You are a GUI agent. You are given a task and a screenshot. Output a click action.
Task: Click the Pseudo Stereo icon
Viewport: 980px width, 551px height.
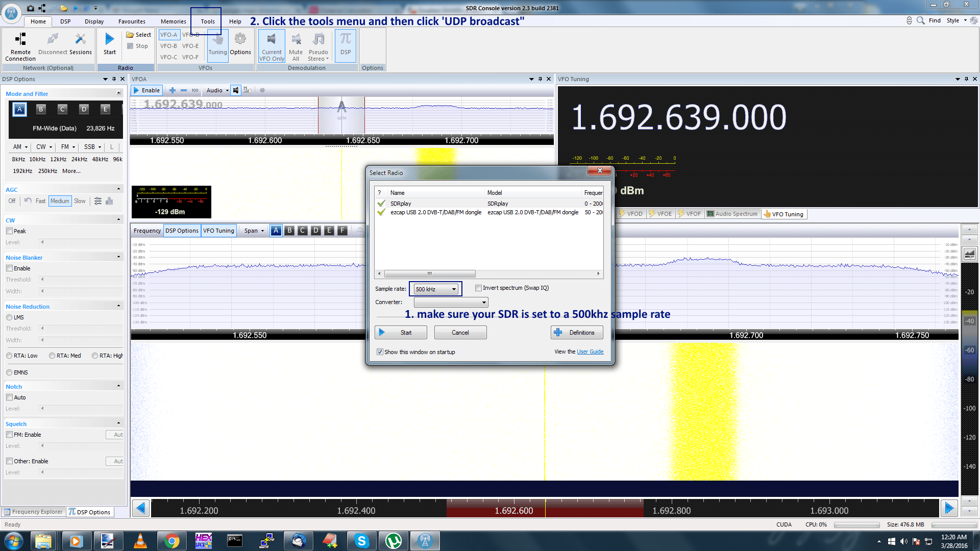[318, 39]
